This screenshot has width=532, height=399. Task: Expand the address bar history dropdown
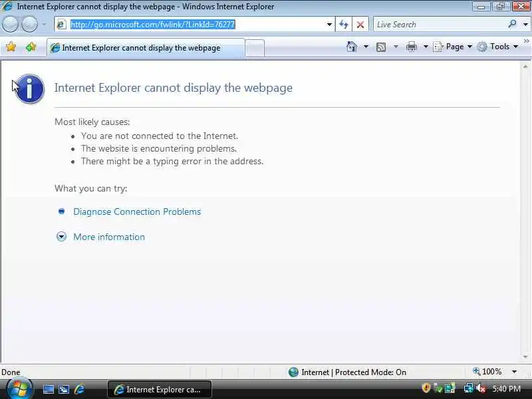click(329, 25)
